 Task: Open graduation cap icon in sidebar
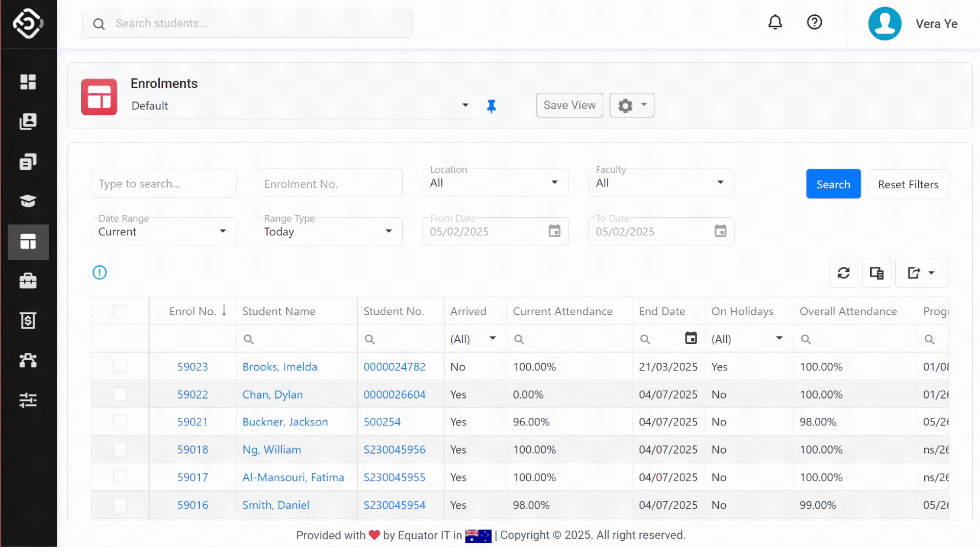point(28,201)
